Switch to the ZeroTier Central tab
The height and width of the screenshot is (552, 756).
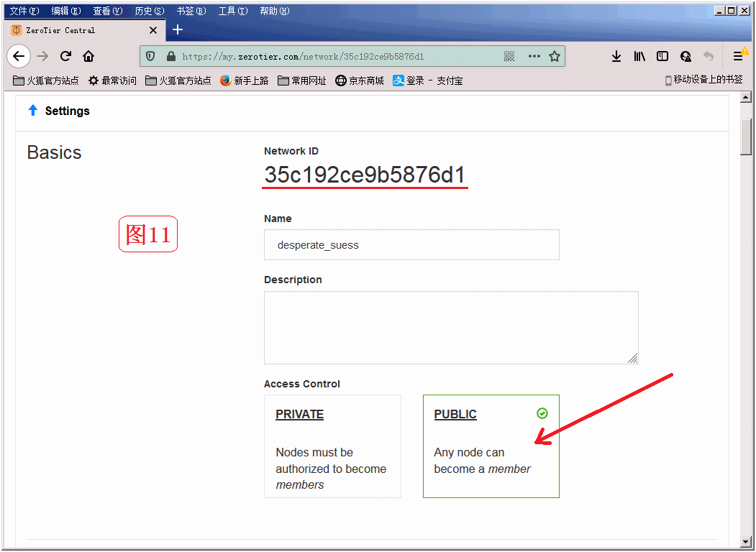(85, 30)
